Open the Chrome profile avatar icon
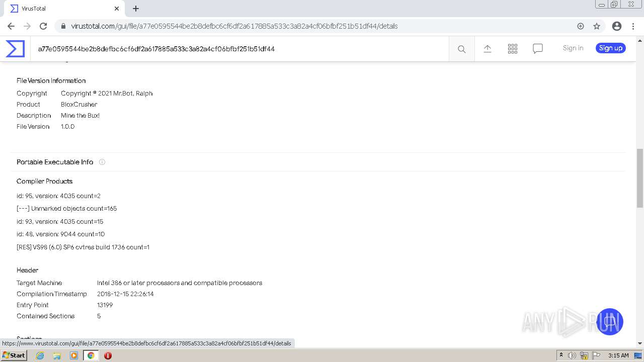This screenshot has width=644, height=362. pyautogui.click(x=617, y=26)
